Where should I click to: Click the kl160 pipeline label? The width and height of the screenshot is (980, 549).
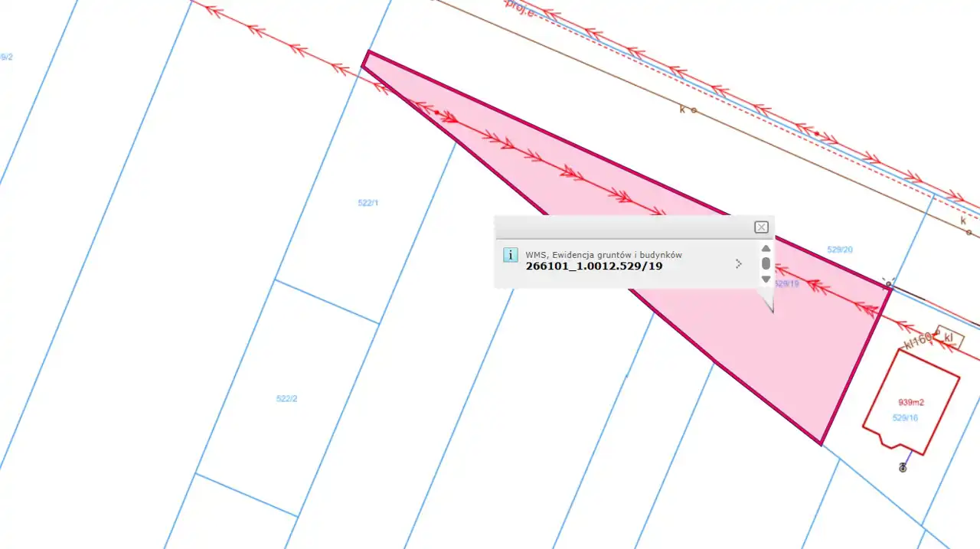918,339
